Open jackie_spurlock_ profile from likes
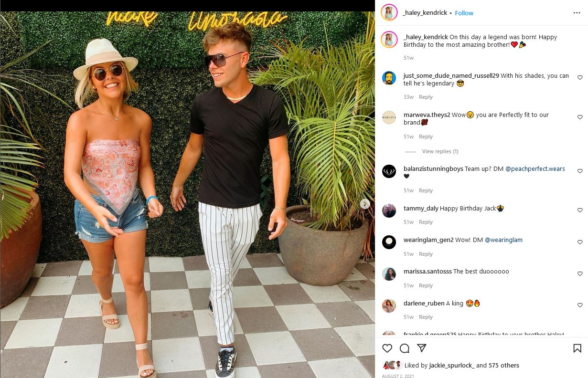The image size is (588, 378). (452, 365)
